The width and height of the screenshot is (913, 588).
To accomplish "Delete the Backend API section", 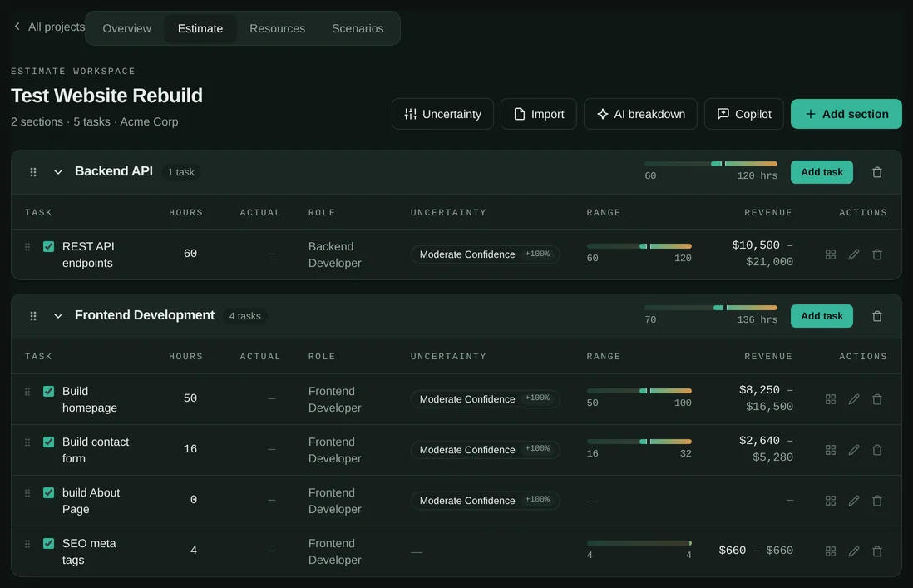I will [877, 172].
